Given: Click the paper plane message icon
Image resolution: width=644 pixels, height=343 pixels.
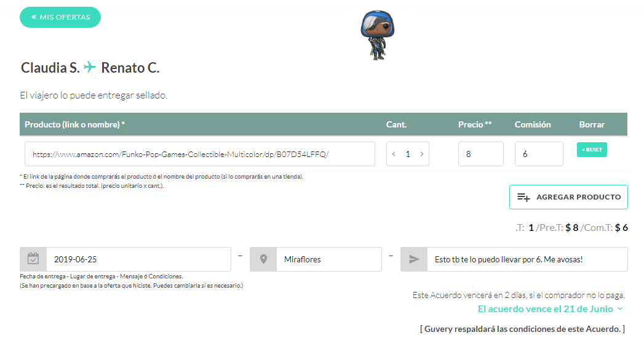Looking at the screenshot, I should tap(414, 259).
